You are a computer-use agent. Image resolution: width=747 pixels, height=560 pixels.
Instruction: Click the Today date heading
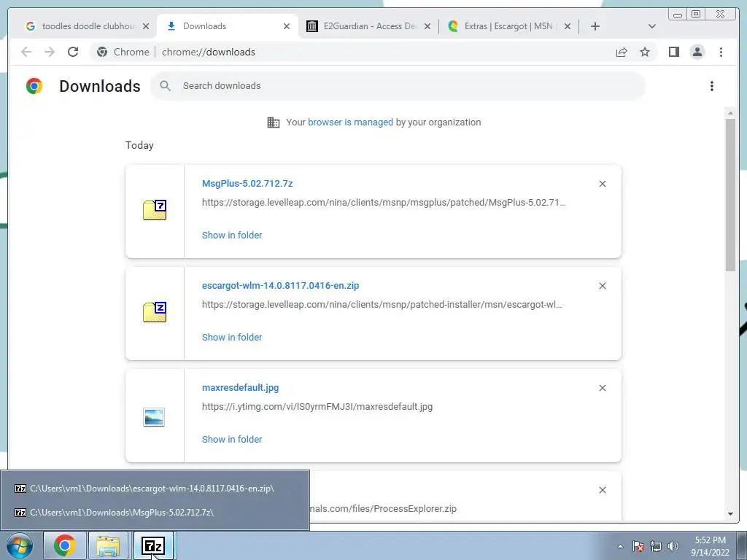tap(139, 145)
